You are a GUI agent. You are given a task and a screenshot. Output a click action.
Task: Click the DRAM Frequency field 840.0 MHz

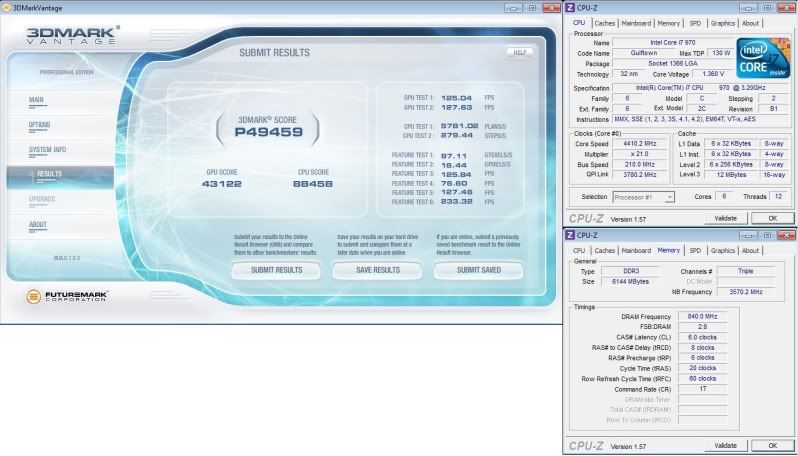tap(702, 317)
